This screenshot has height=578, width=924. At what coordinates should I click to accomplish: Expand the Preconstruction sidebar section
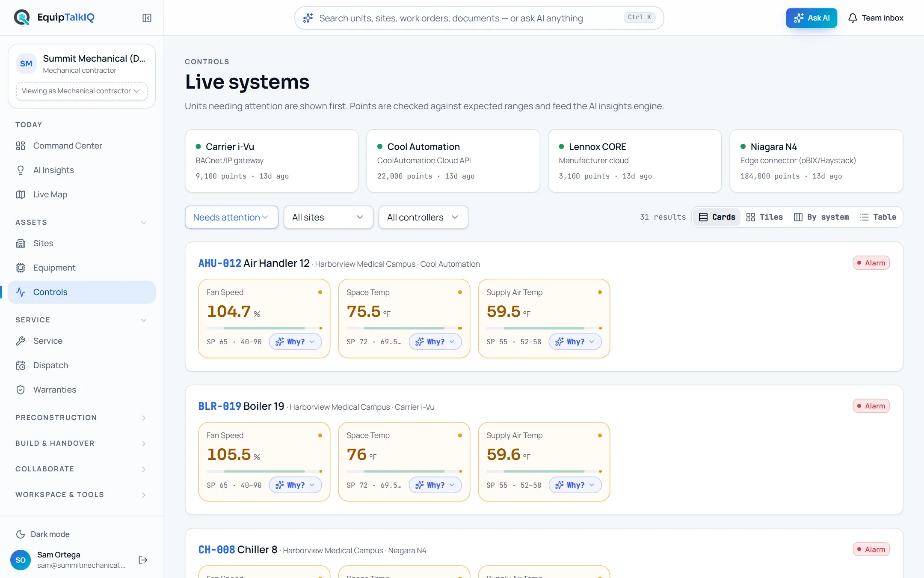point(82,417)
